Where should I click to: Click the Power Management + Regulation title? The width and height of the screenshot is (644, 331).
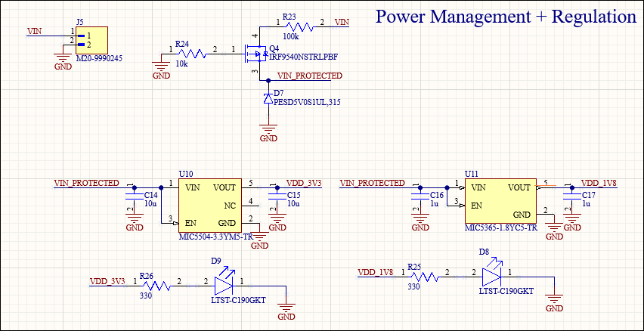coord(506,17)
